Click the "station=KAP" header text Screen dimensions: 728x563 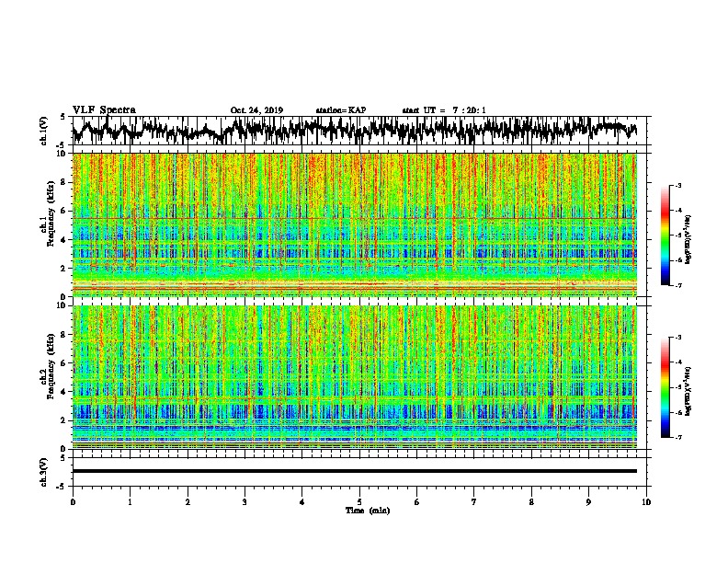pyautogui.click(x=341, y=110)
